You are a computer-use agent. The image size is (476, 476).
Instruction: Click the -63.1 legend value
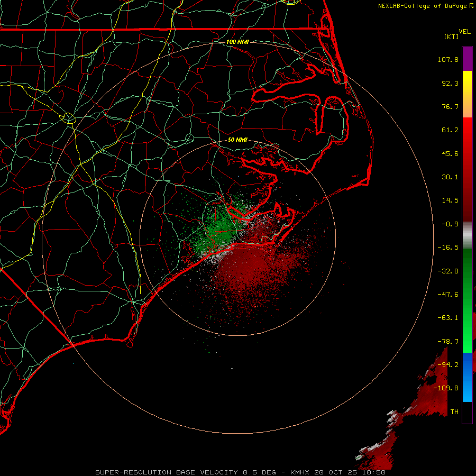[448, 318]
